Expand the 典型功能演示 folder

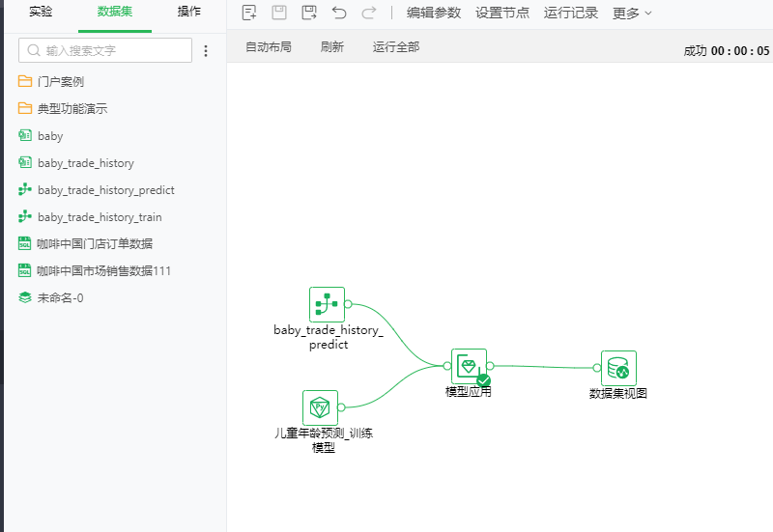click(72, 109)
